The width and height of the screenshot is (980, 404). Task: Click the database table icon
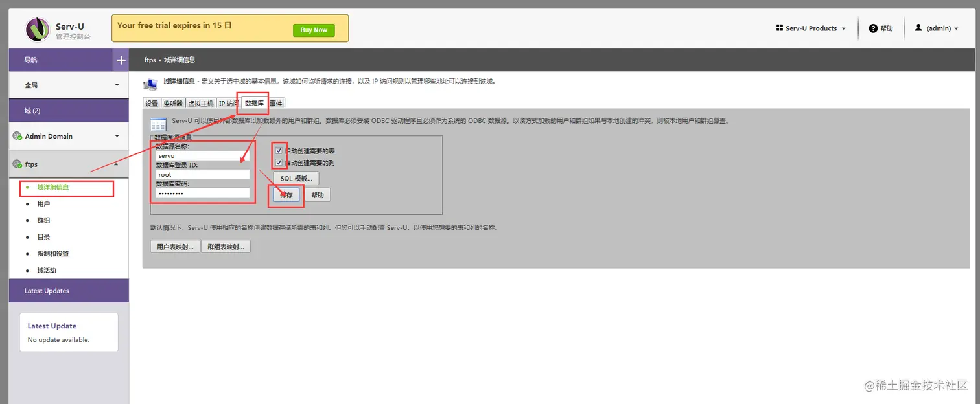click(158, 124)
